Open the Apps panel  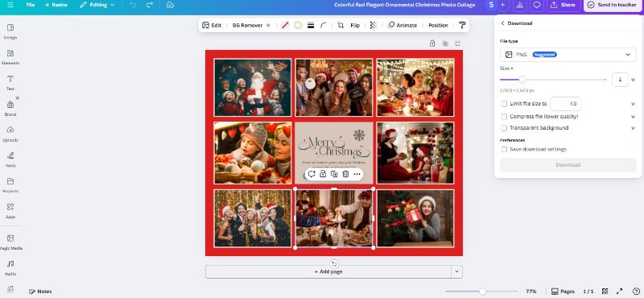[10, 210]
